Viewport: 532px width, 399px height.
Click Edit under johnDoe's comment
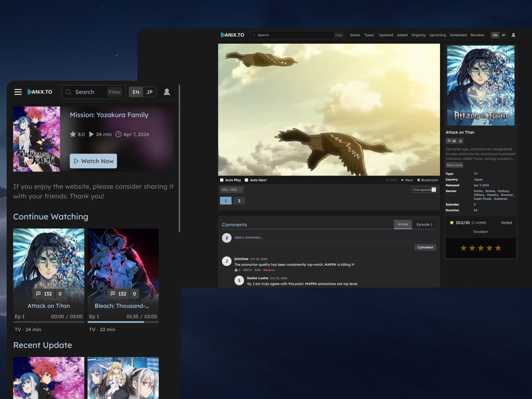click(258, 270)
